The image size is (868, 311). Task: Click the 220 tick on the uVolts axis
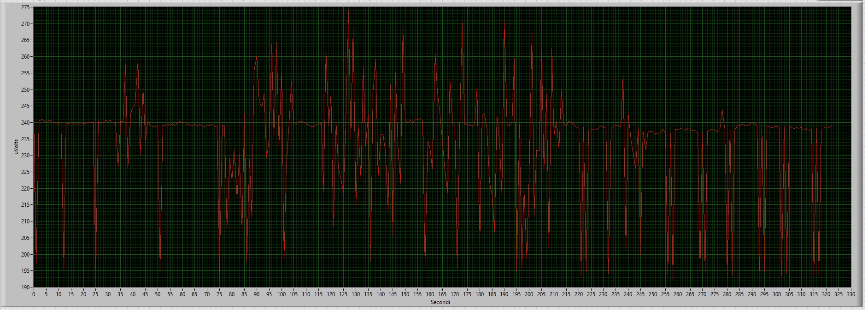coord(25,189)
